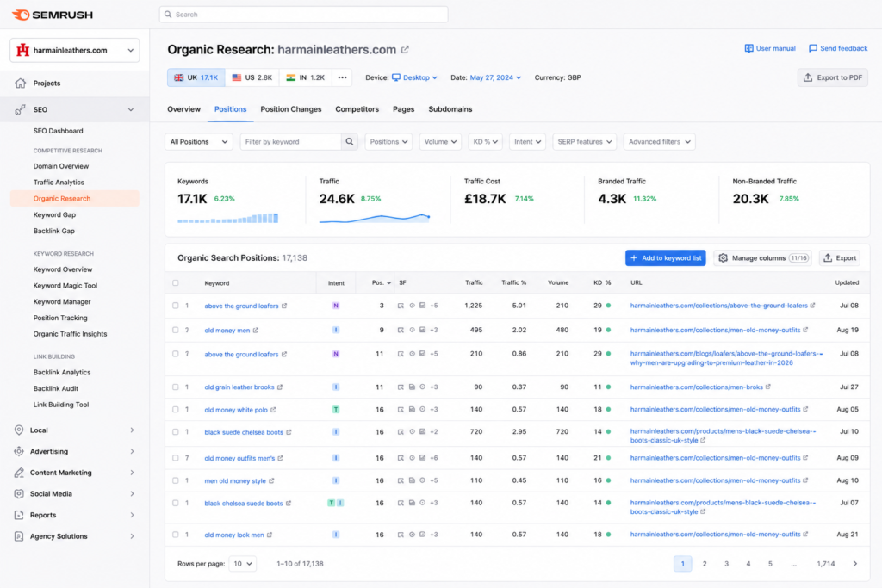This screenshot has height=588, width=882.
Task: Click the Traffic trend line chart
Action: 375,218
